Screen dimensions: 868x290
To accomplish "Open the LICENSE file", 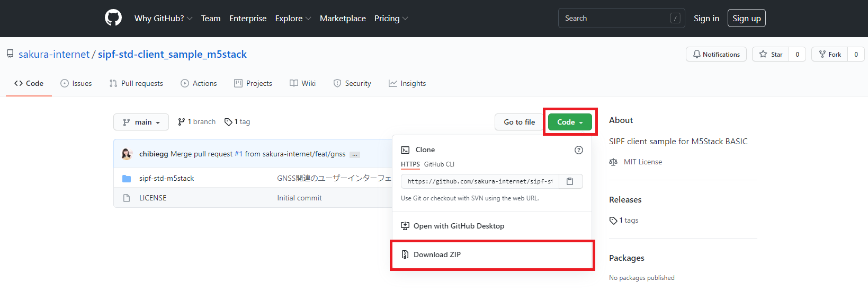I will [153, 198].
